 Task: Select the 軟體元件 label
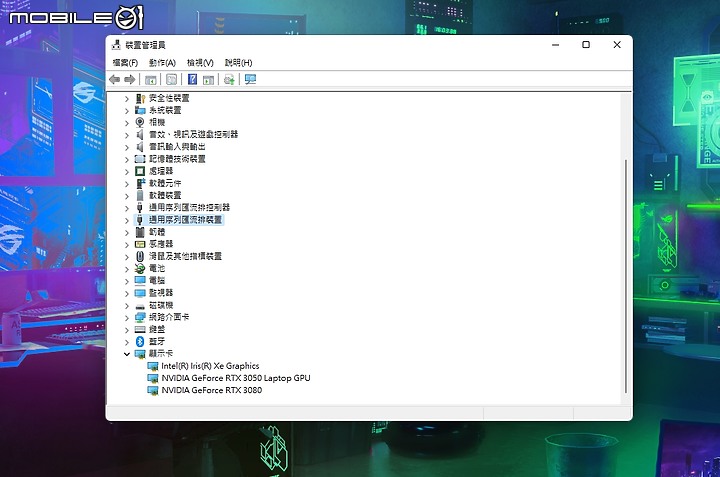[165, 183]
